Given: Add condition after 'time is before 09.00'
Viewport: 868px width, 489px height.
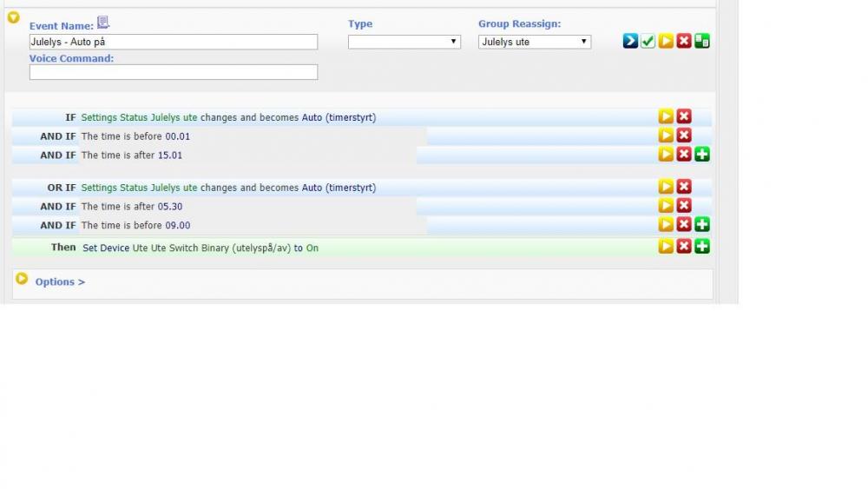Looking at the screenshot, I should click(702, 225).
